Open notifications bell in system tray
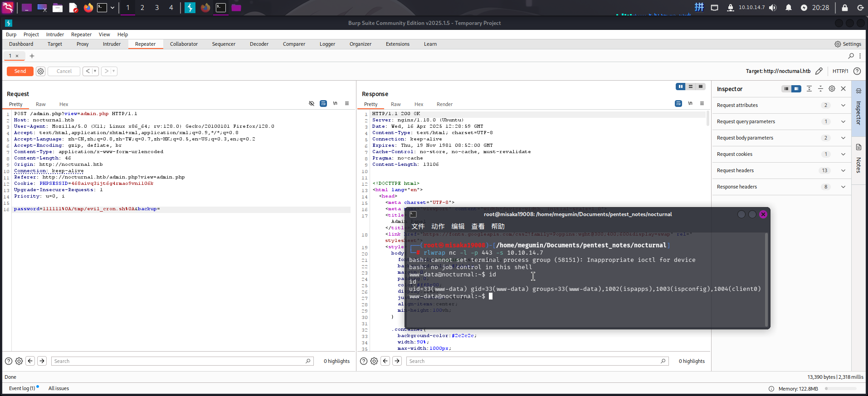This screenshot has width=868, height=396. [789, 8]
